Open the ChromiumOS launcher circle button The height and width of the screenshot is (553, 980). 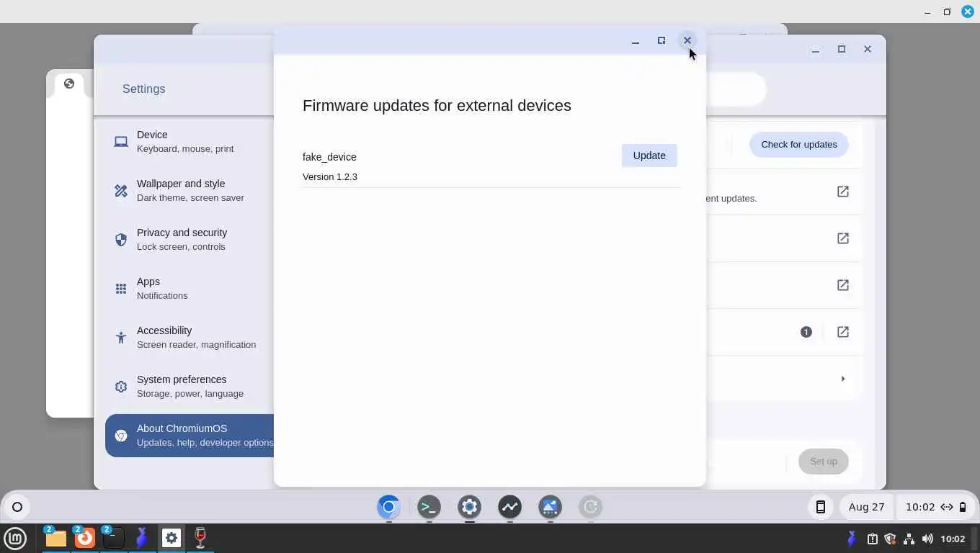click(17, 507)
